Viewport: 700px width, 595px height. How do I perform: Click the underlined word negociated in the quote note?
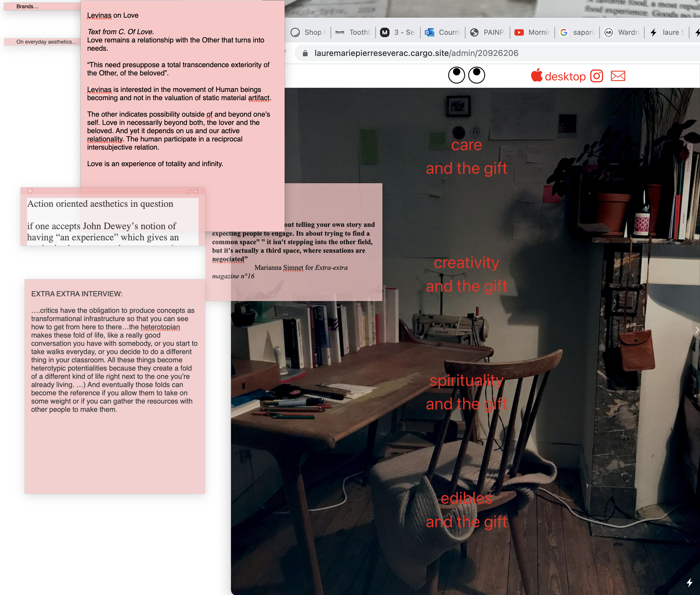point(228,259)
